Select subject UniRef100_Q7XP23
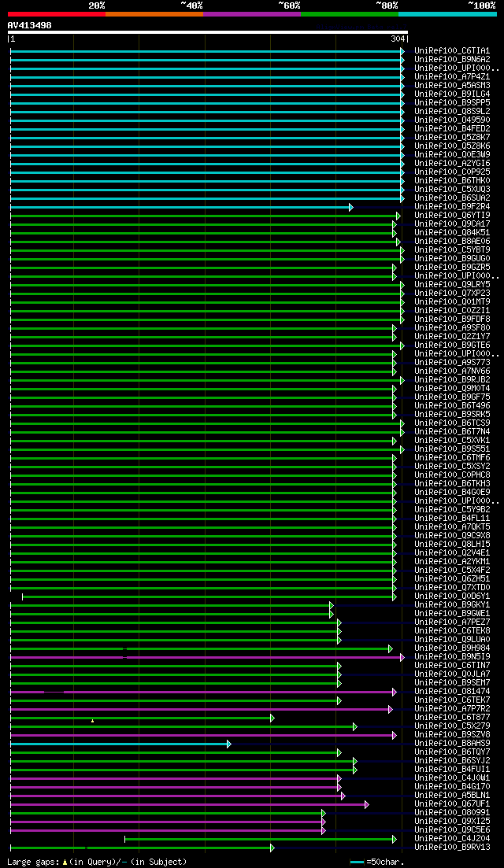The image size is (504, 868). click(452, 294)
